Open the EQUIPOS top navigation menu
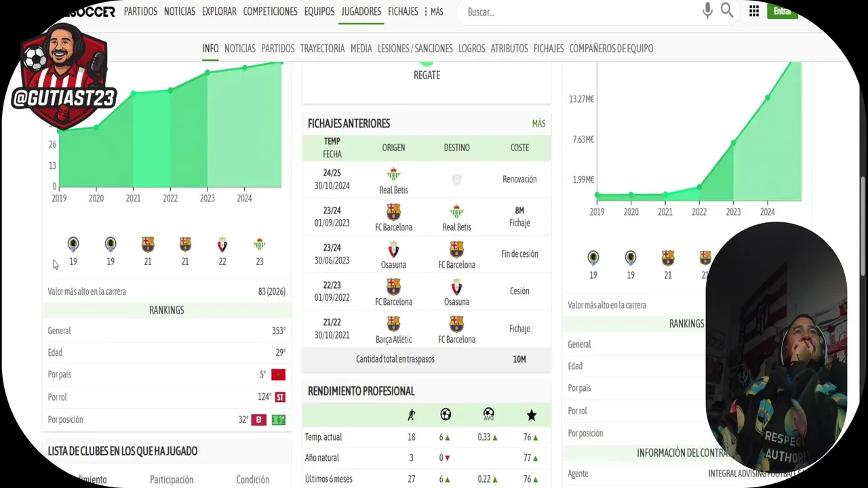This screenshot has width=868, height=488. tap(319, 12)
